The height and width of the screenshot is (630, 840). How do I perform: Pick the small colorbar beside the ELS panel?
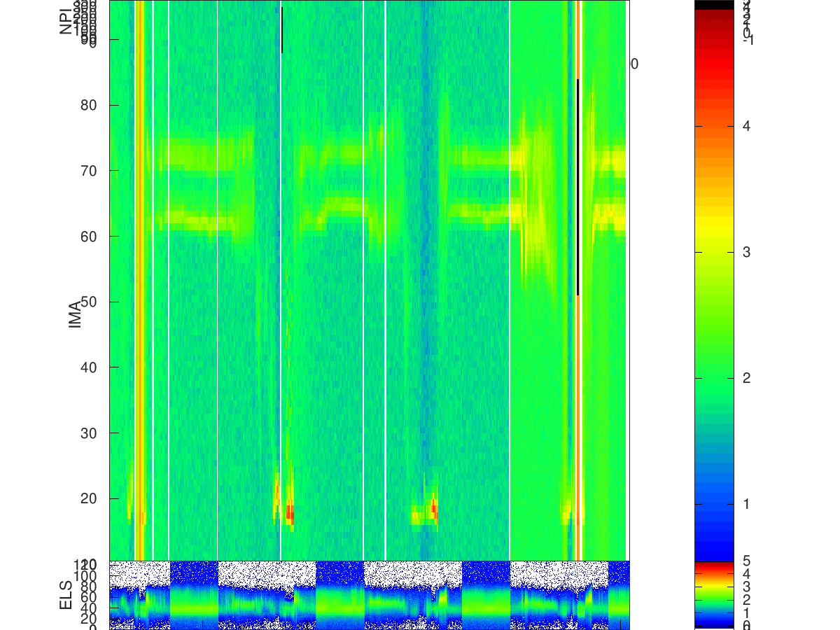(713, 595)
